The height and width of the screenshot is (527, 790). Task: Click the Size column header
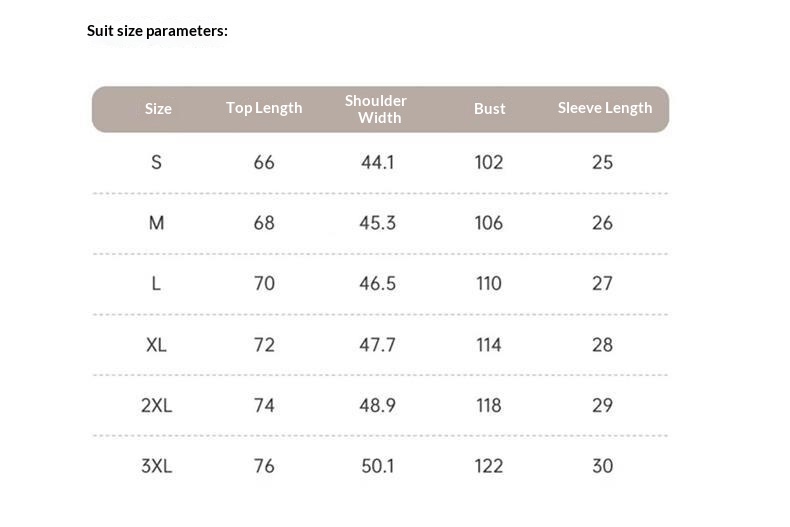(158, 109)
